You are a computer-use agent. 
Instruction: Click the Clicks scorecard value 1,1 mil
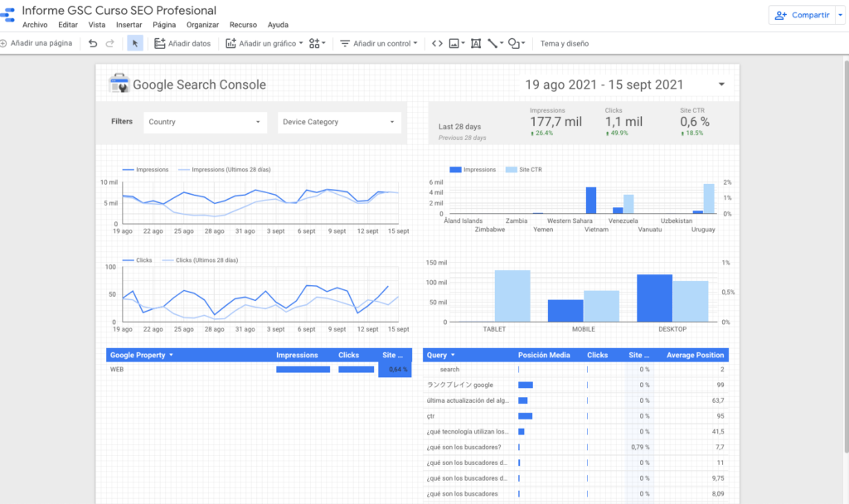click(x=623, y=122)
